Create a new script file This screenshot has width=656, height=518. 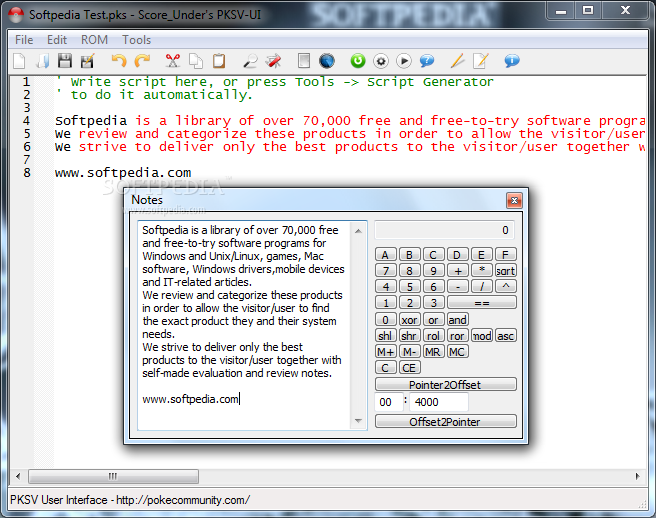tap(19, 61)
